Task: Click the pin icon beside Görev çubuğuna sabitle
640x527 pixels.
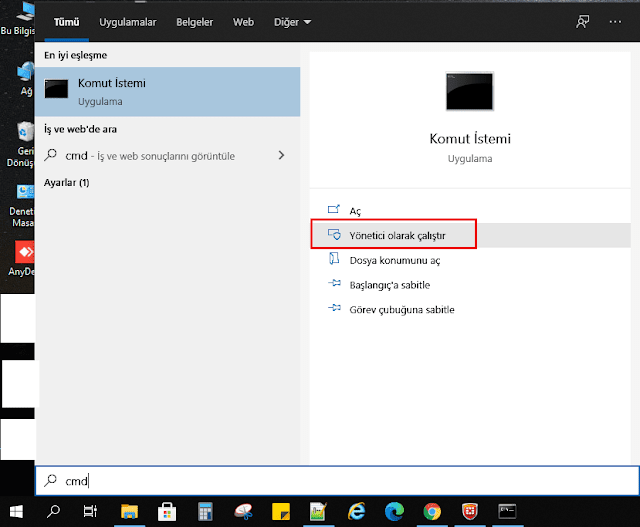Action: pyautogui.click(x=334, y=307)
